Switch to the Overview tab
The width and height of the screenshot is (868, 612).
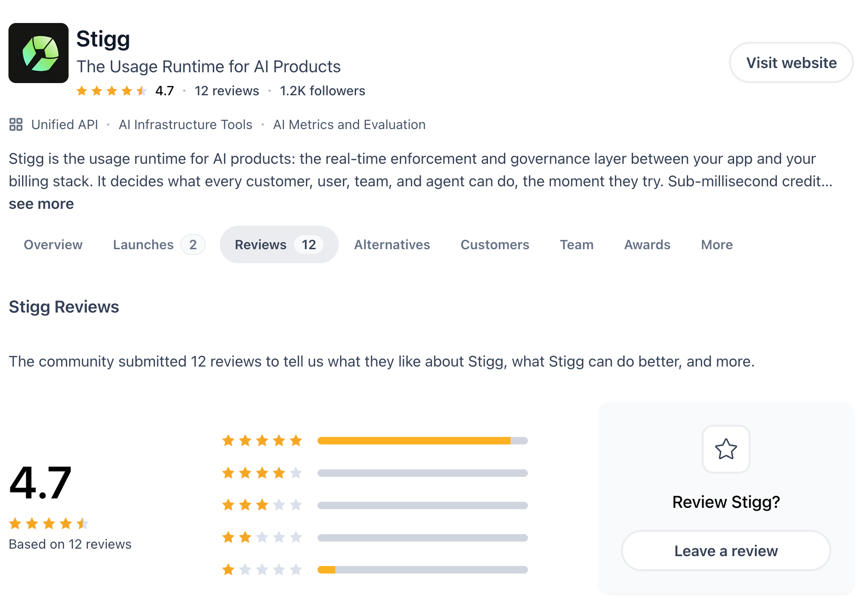pos(53,245)
